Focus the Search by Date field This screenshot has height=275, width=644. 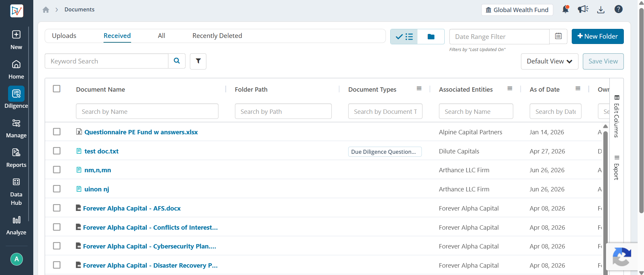pos(556,111)
